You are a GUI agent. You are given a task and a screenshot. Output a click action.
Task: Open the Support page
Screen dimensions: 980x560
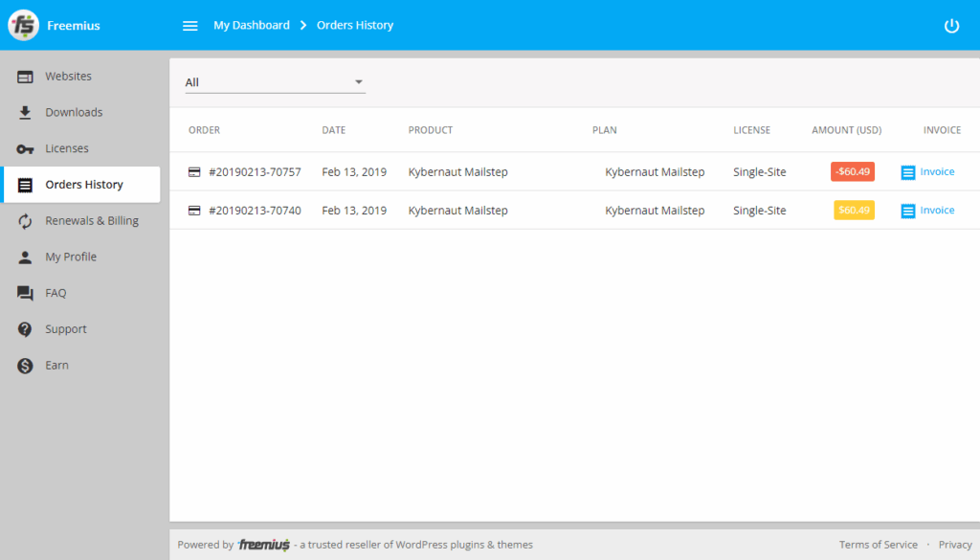(x=66, y=329)
